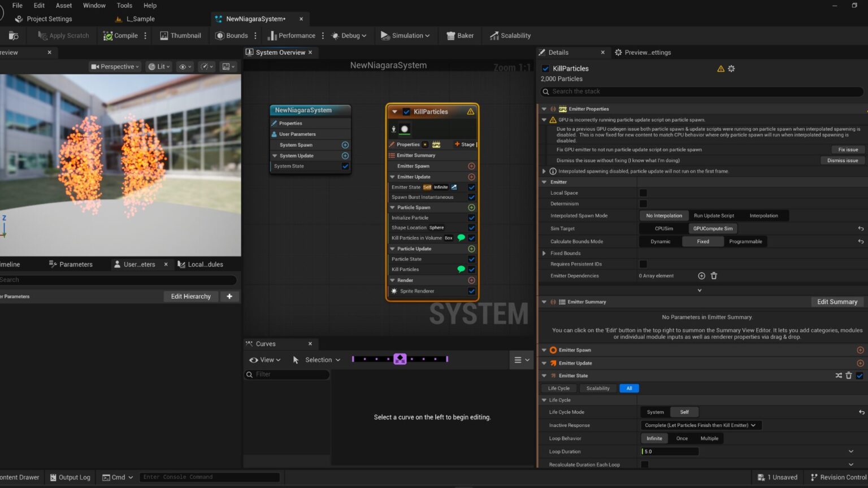Click the Baker toolbar icon

(459, 35)
